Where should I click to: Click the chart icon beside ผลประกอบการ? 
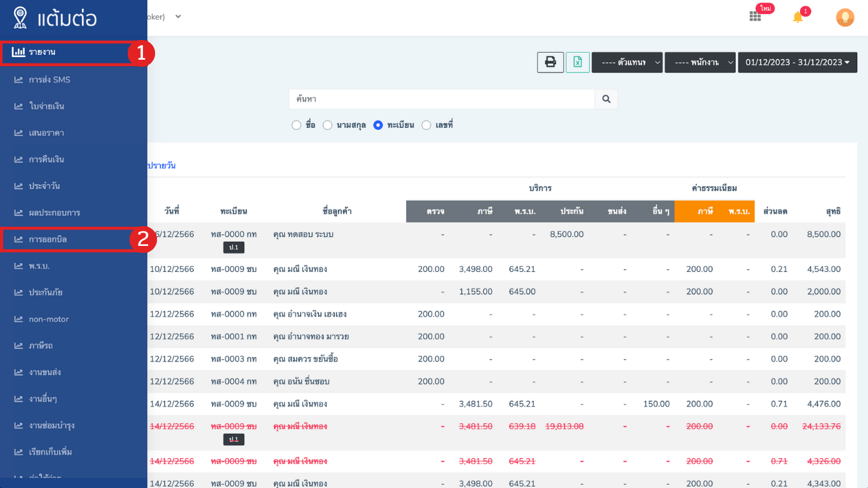(18, 213)
